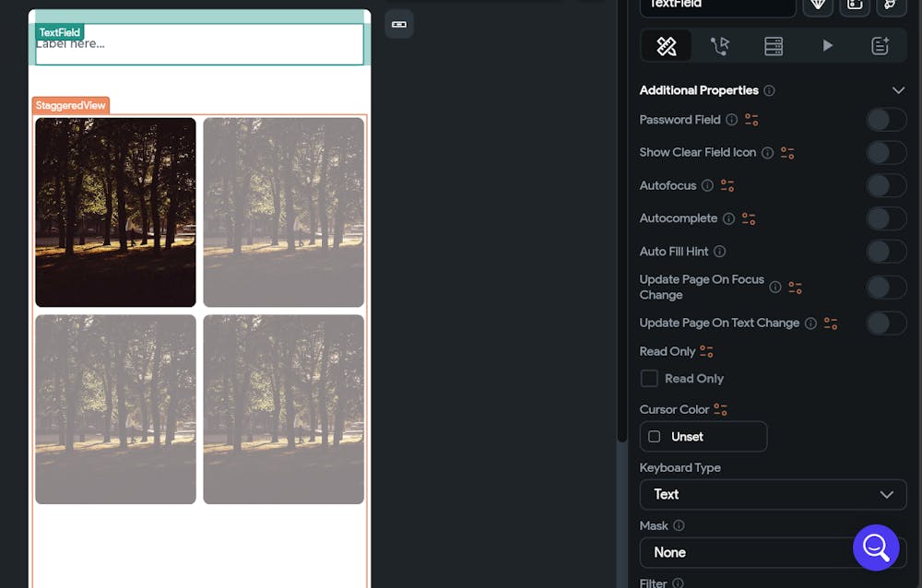Show info for Autofocus

pyautogui.click(x=707, y=186)
